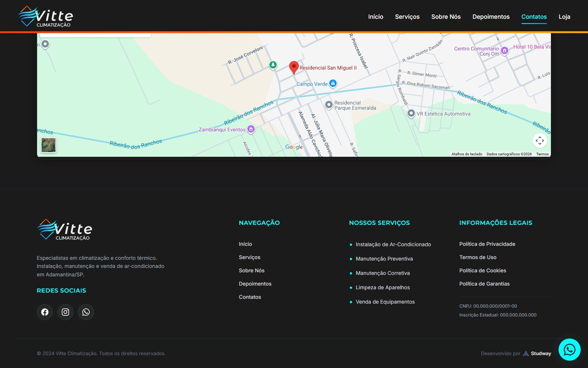Select the Campo Verde map marker
Screen dimensions: 588x368
[x=333, y=84]
